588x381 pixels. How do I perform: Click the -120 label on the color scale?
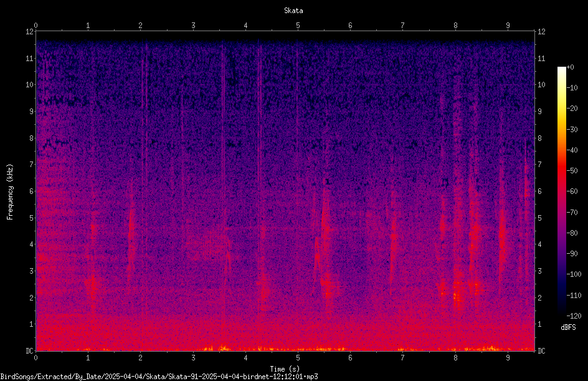(x=574, y=316)
